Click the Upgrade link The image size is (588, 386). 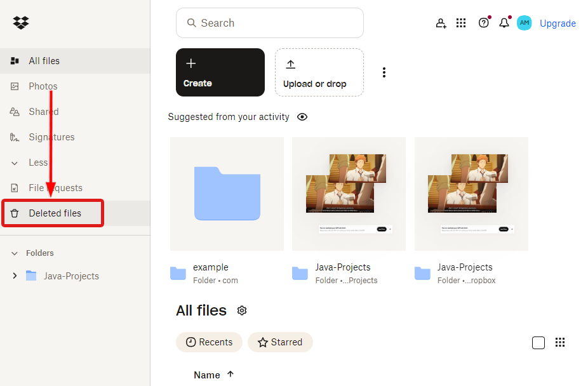(x=558, y=23)
